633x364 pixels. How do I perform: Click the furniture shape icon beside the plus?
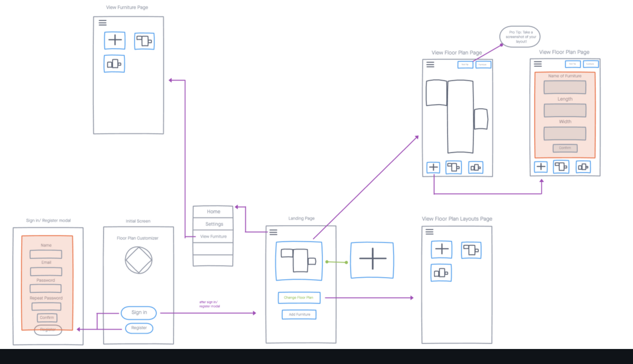click(144, 41)
